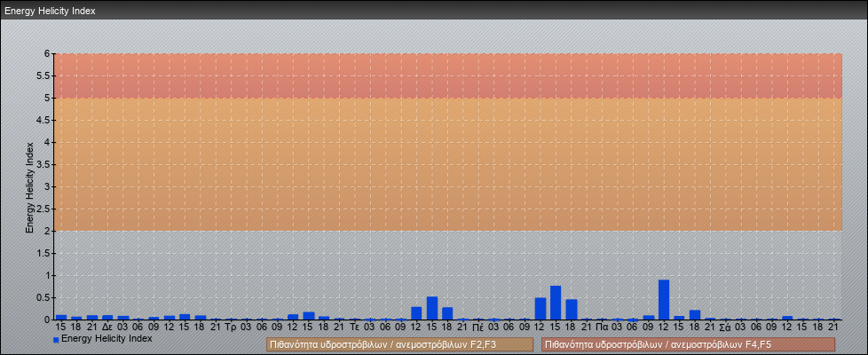The width and height of the screenshot is (868, 355).
Task: Click the F2,F3 waterspout probability label
Action: 399,344
